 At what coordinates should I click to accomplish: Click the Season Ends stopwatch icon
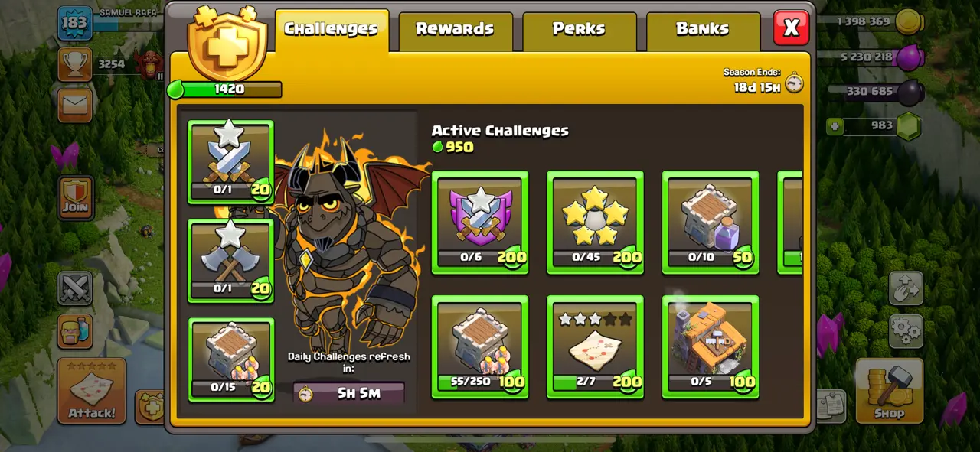795,83
